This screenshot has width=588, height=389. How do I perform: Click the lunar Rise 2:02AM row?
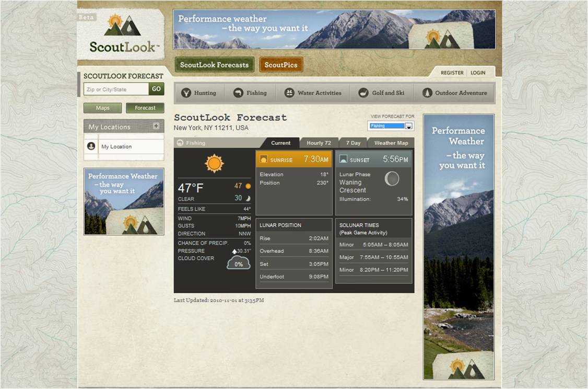click(x=294, y=238)
